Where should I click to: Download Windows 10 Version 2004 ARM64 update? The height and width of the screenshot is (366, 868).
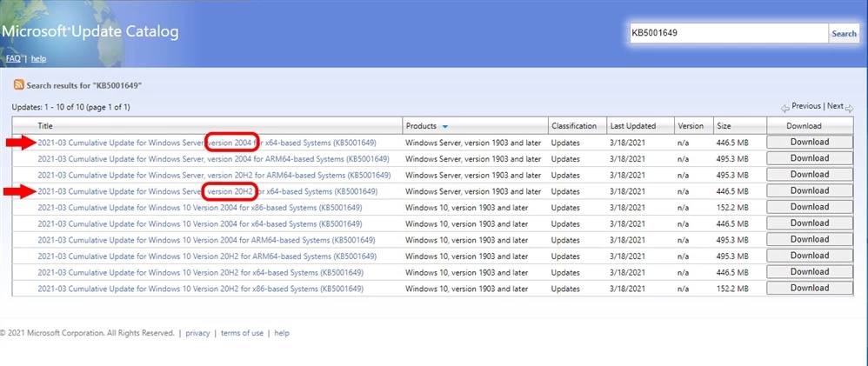click(810, 239)
